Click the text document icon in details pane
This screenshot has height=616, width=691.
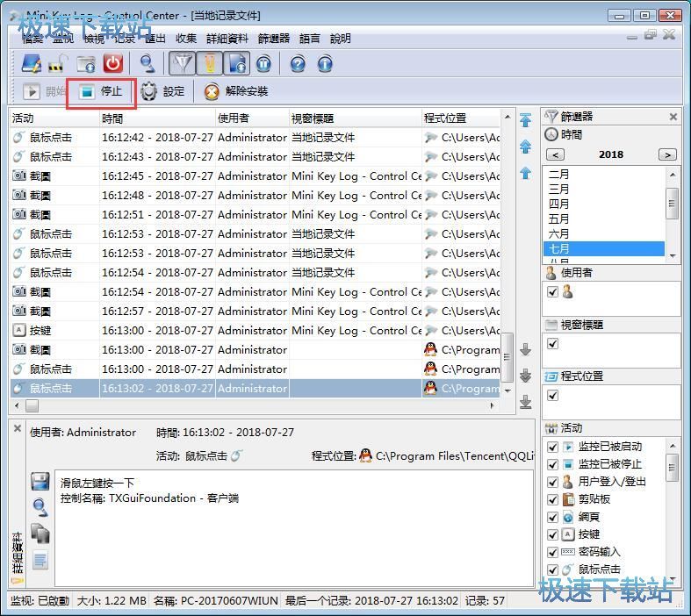[40, 560]
